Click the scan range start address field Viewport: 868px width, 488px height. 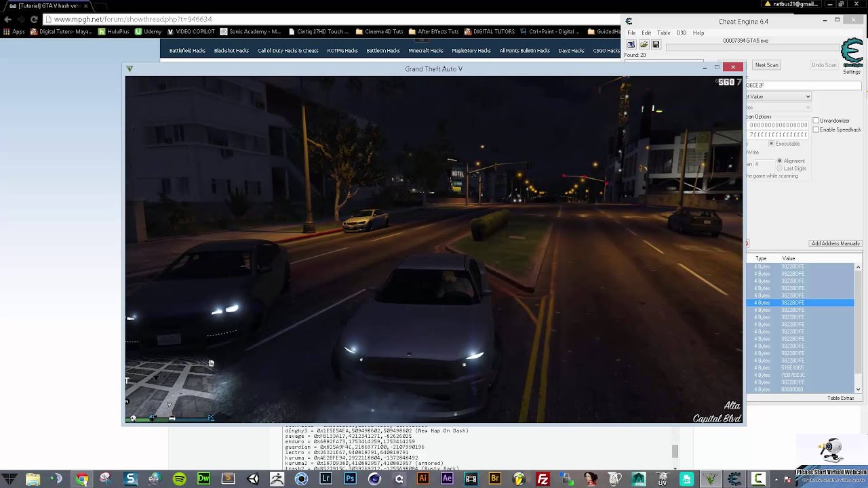pos(778,125)
